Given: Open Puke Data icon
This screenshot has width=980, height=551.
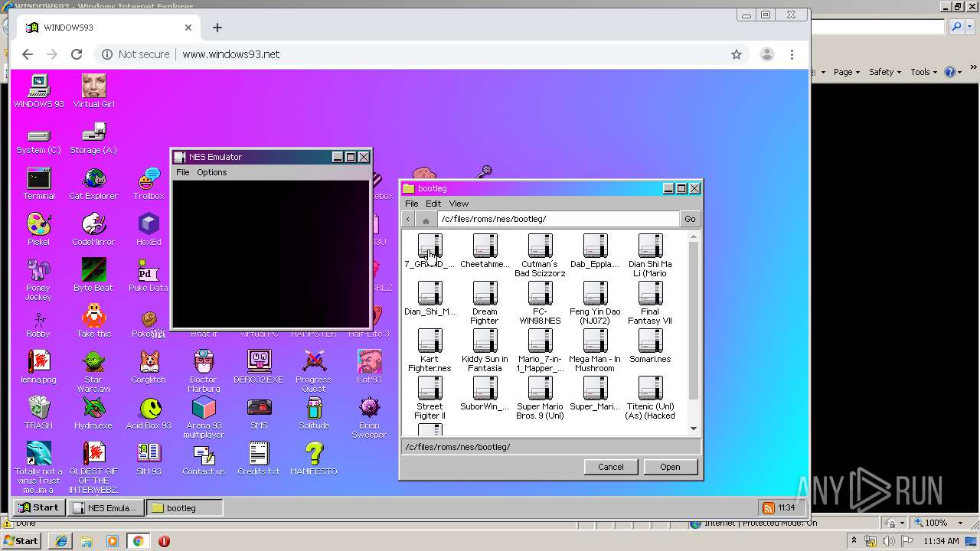Looking at the screenshot, I should click(149, 275).
